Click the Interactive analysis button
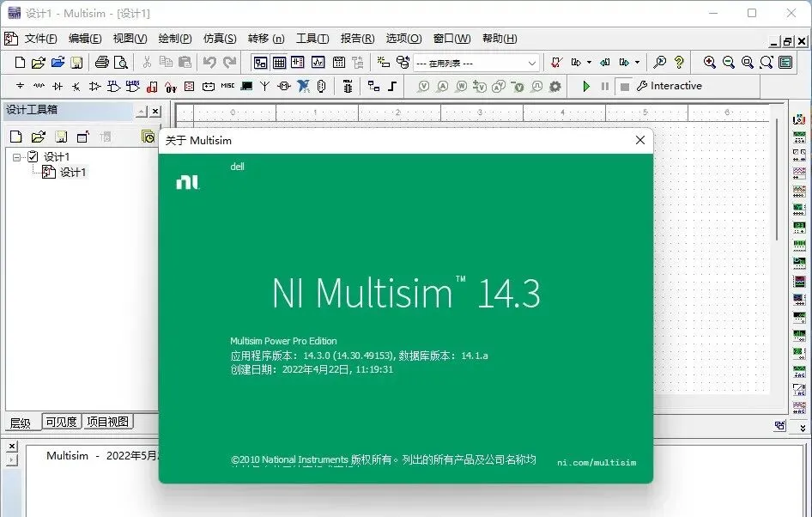 669,86
